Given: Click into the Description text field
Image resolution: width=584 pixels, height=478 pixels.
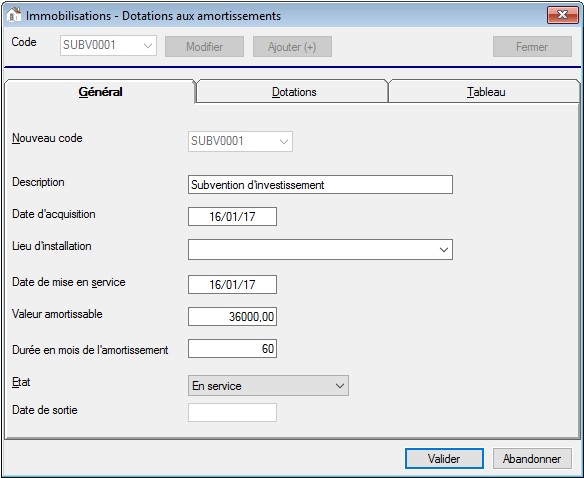Looking at the screenshot, I should point(320,184).
